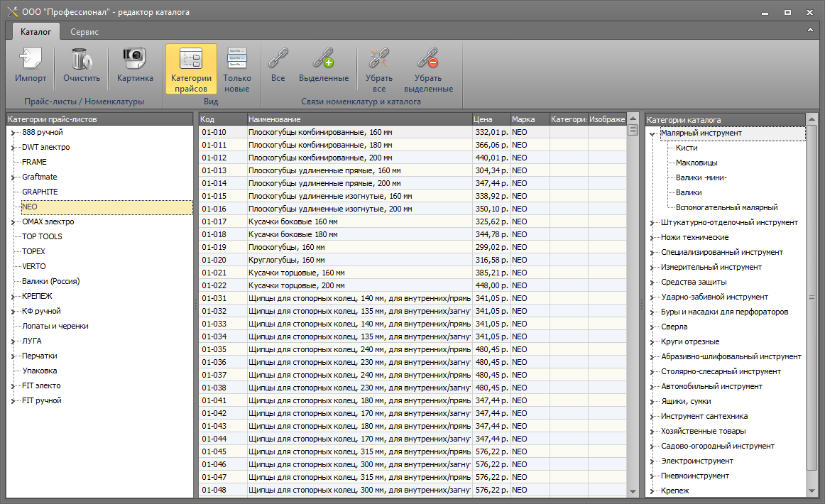Select Кисти under Малярный инструмент
This screenshot has width=825, height=504.
tap(687, 148)
